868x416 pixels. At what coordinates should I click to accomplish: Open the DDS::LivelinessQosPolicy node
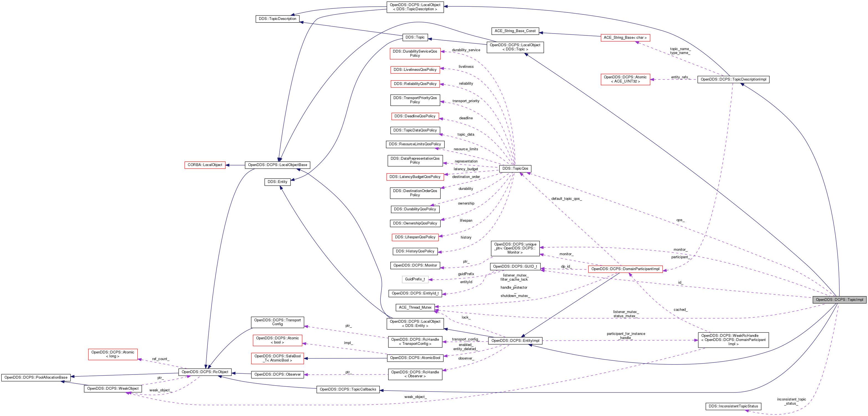(415, 70)
